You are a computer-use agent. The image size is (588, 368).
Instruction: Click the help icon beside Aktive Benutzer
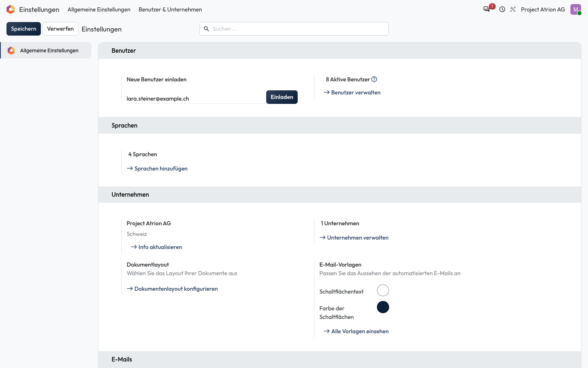[374, 79]
